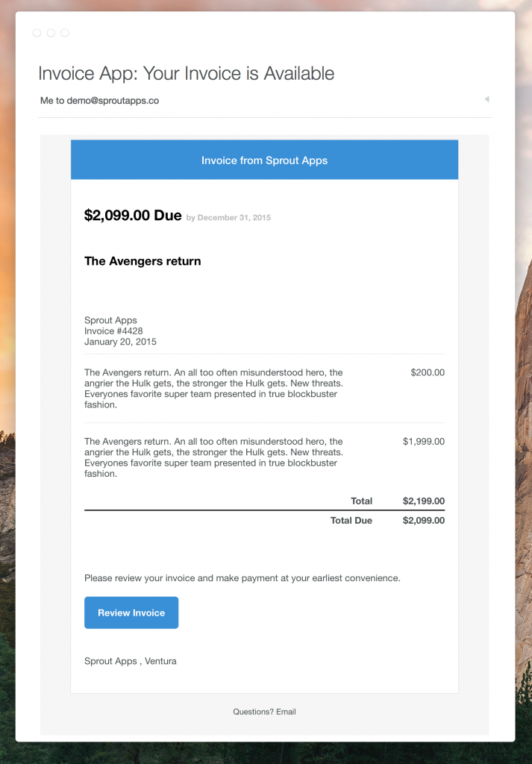Click the third window control circle
Screen dimensions: 532x764
(65, 33)
